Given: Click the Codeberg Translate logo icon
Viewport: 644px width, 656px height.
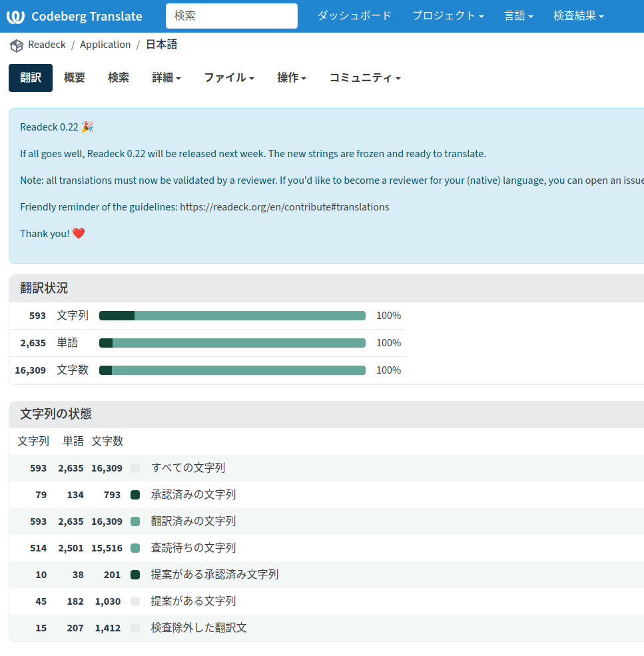Looking at the screenshot, I should pos(16,16).
